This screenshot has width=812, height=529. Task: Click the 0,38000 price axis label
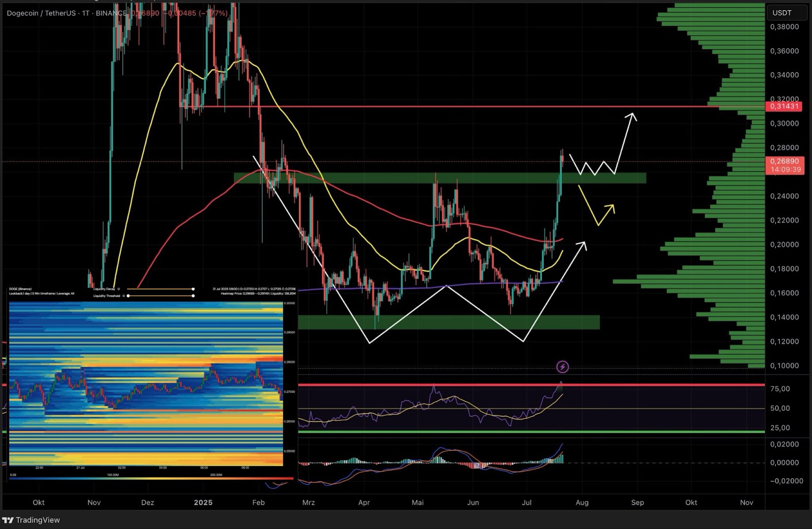pyautogui.click(x=785, y=27)
